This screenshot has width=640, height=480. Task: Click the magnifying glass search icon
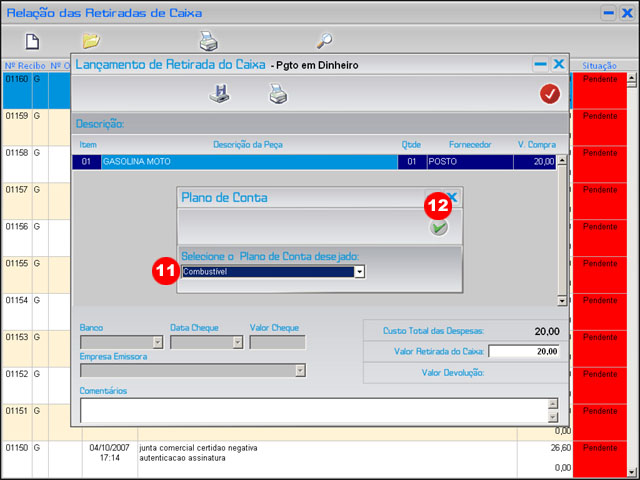click(x=324, y=41)
